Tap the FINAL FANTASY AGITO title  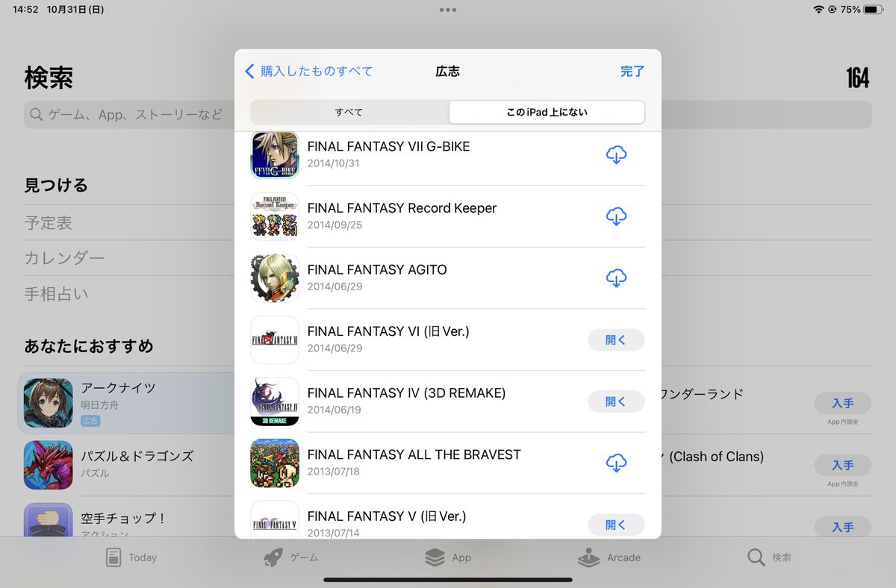(x=377, y=270)
